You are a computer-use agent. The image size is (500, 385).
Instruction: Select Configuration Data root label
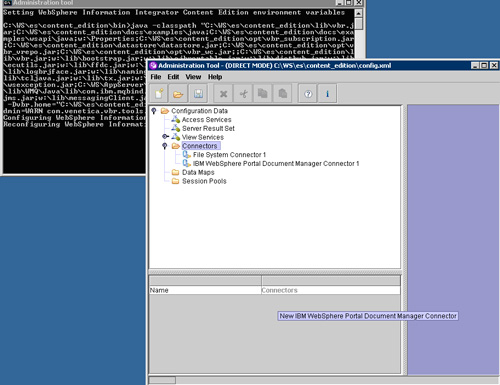coord(199,111)
